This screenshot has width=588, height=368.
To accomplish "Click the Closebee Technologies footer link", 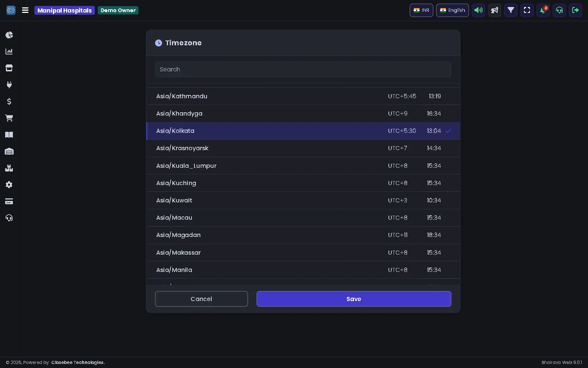I will (x=78, y=362).
